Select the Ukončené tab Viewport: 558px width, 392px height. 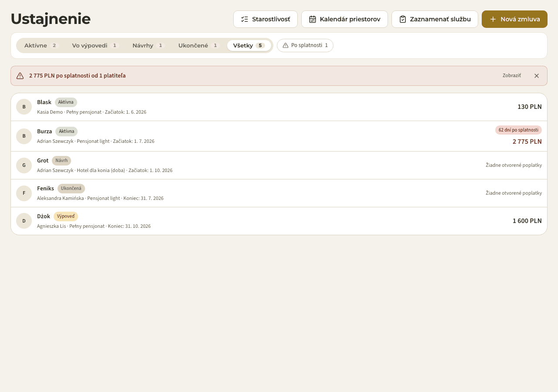199,45
